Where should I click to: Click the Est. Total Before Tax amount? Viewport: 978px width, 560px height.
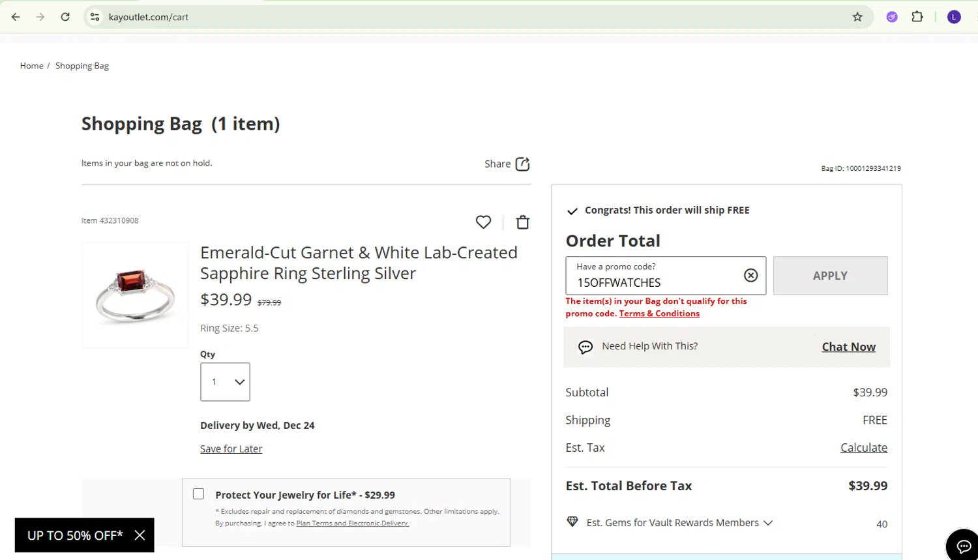pos(868,486)
